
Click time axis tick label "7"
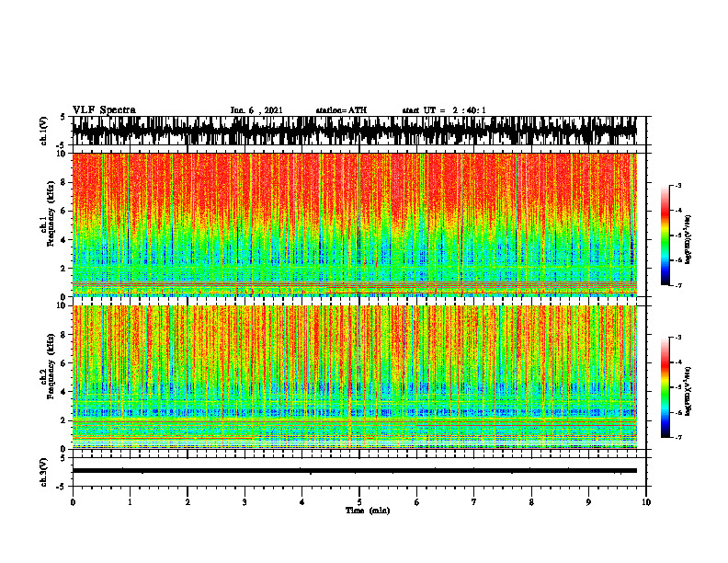(x=474, y=502)
